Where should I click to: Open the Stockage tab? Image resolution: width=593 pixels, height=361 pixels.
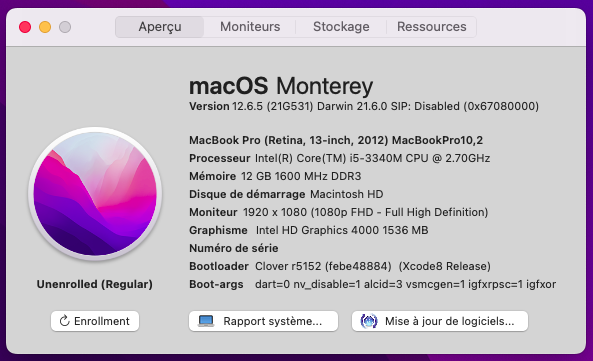click(x=341, y=27)
